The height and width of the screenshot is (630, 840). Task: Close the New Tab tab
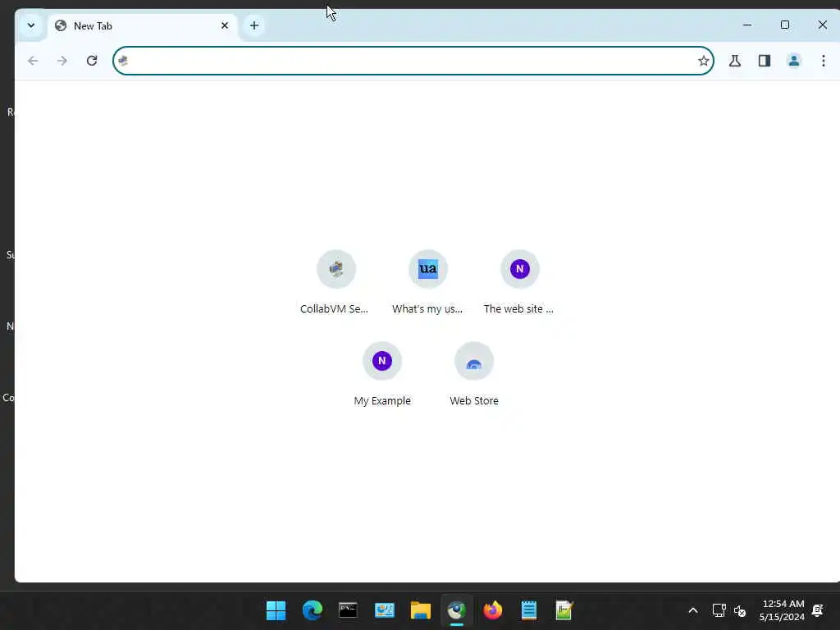pos(225,25)
